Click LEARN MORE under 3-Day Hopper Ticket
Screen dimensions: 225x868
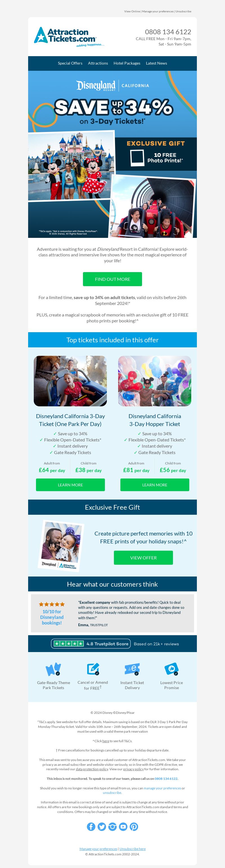[154, 485]
